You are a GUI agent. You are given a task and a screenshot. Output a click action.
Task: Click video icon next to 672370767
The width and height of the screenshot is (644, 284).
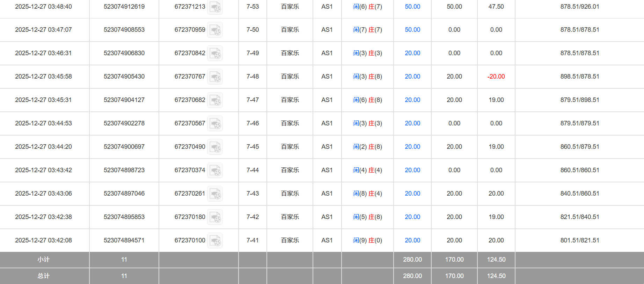215,77
